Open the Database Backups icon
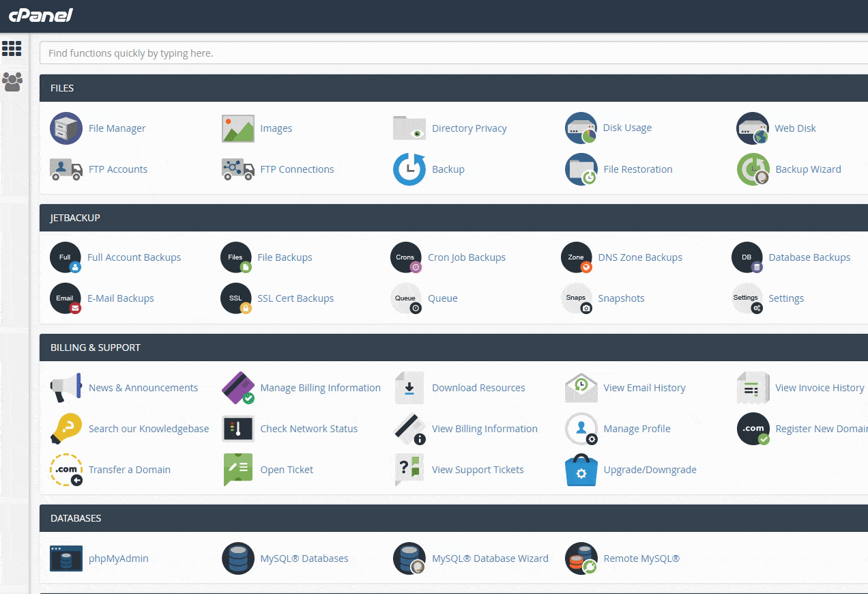The width and height of the screenshot is (868, 594). 747,257
